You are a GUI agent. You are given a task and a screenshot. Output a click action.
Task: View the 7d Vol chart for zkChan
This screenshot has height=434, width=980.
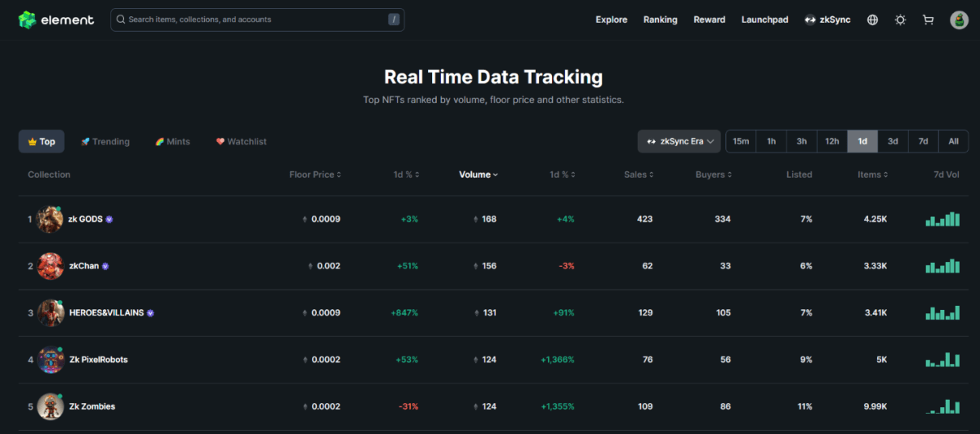942,266
